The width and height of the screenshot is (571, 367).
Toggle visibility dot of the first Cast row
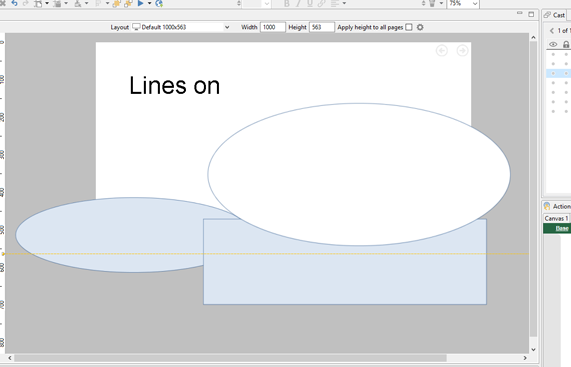[553, 55]
